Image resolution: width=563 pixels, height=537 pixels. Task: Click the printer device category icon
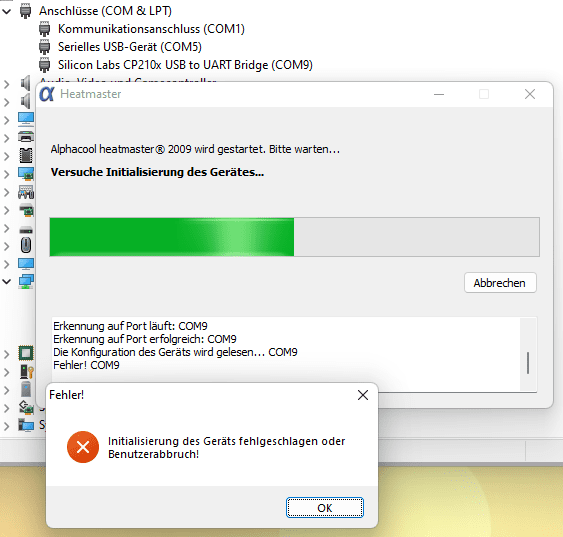coord(26,137)
